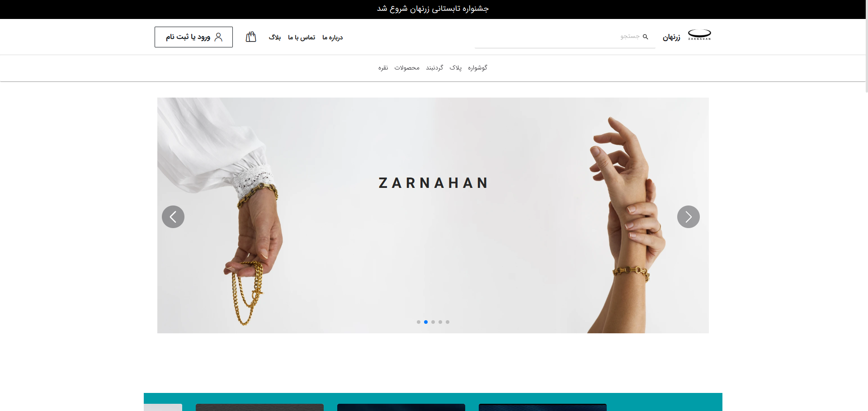This screenshot has width=868, height=411.
Task: Open the تماس با ما link
Action: pyautogui.click(x=302, y=37)
